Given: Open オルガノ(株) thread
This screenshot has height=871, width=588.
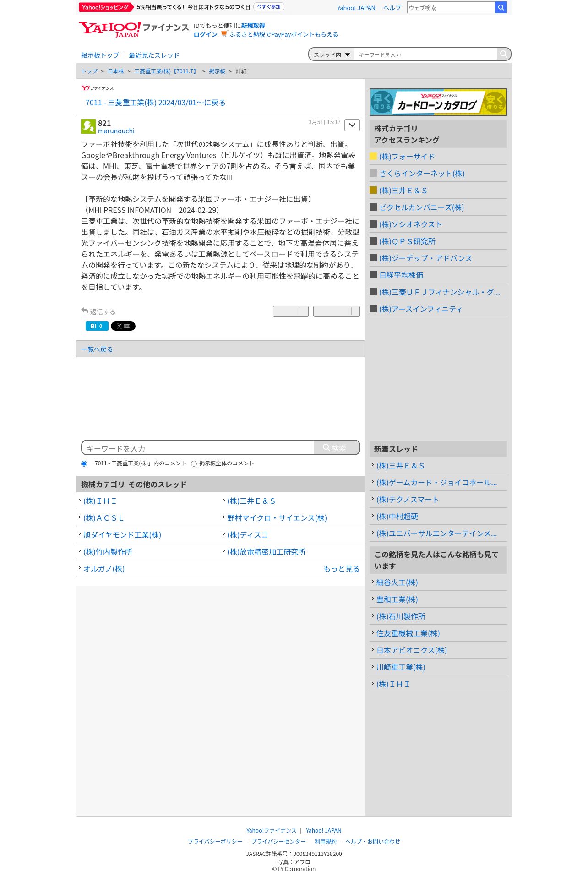Looking at the screenshot, I should pyautogui.click(x=104, y=569).
